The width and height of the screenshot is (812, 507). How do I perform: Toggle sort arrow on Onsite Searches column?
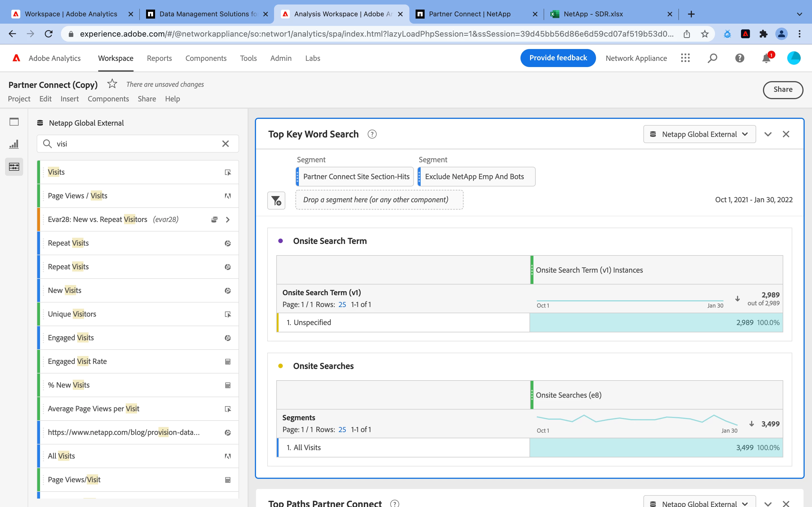click(x=752, y=424)
